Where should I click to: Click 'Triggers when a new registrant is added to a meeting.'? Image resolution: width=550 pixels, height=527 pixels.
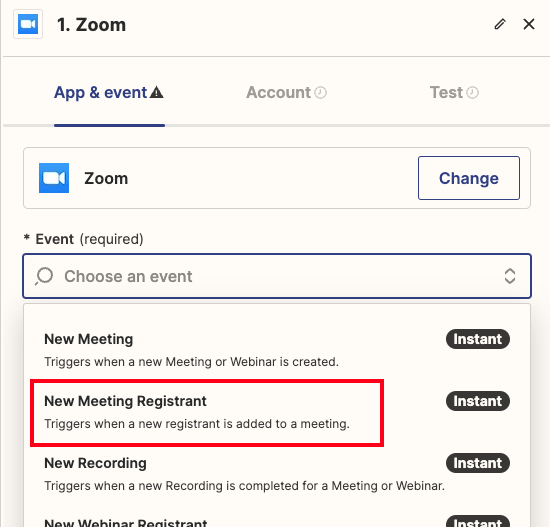pos(197,424)
